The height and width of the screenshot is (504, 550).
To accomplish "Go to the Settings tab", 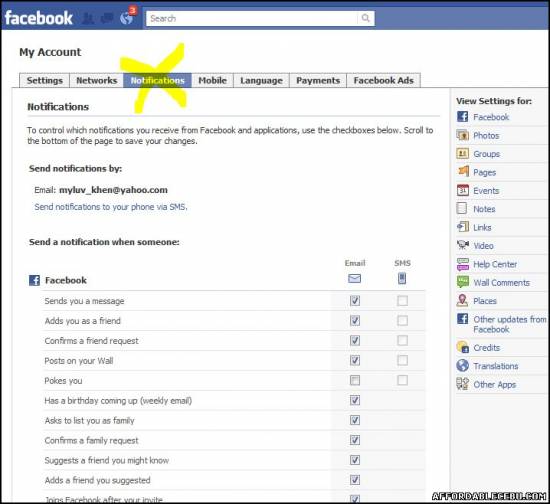I will click(x=45, y=80).
